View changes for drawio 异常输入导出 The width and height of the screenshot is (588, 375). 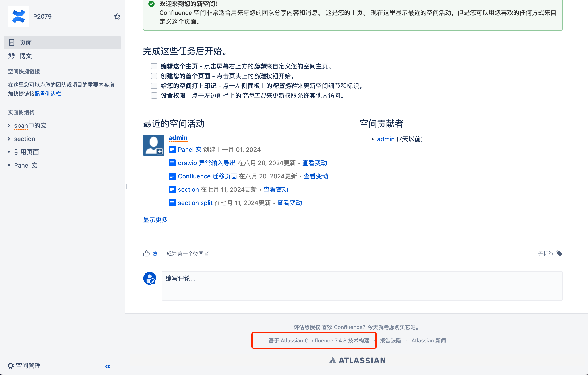(x=315, y=163)
